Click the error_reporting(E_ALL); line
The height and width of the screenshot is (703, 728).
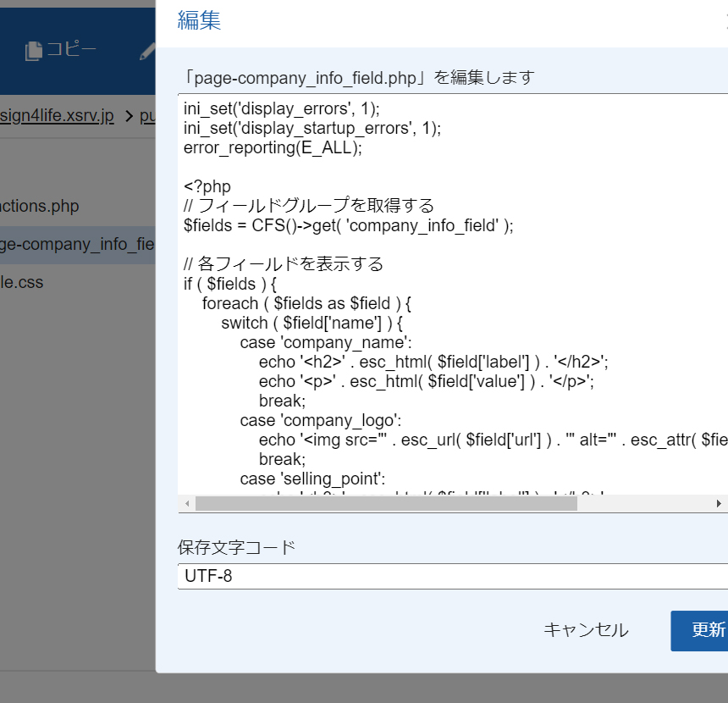[x=273, y=147]
